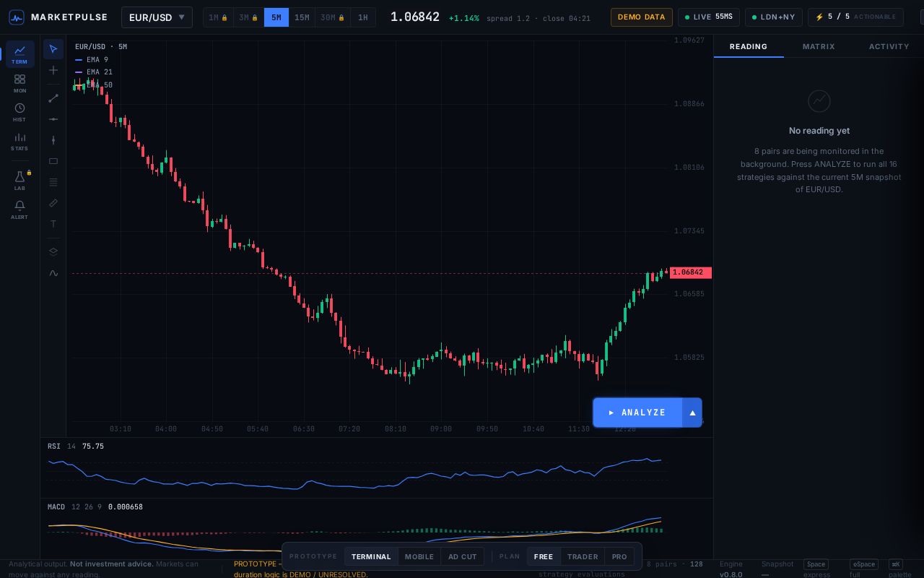The height and width of the screenshot is (578, 924).
Task: Click the 'No reading yet' heading
Action: point(819,131)
